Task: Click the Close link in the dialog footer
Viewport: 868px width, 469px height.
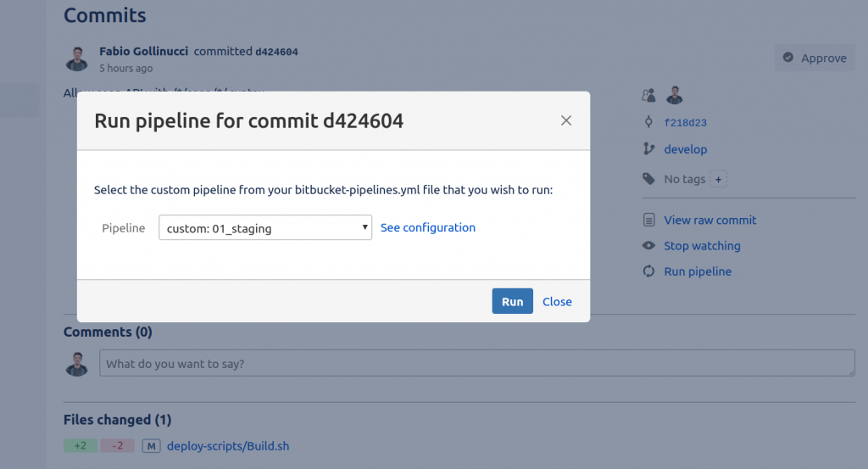Action: click(x=557, y=302)
